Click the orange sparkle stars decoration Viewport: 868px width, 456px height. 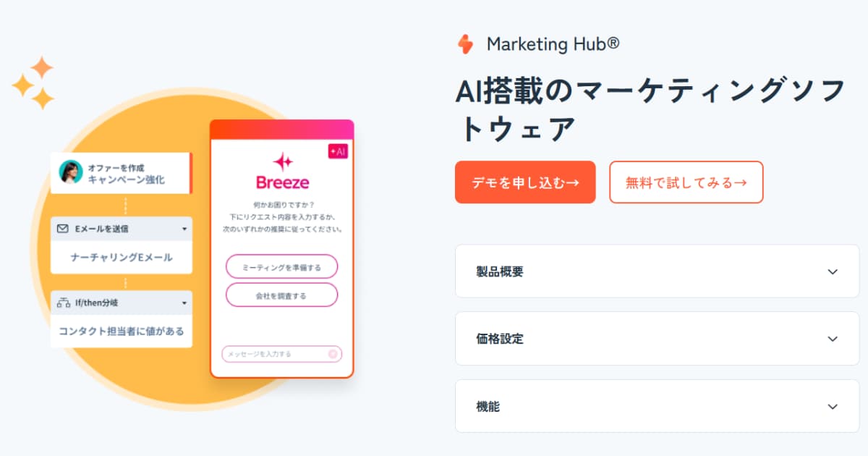tap(34, 83)
